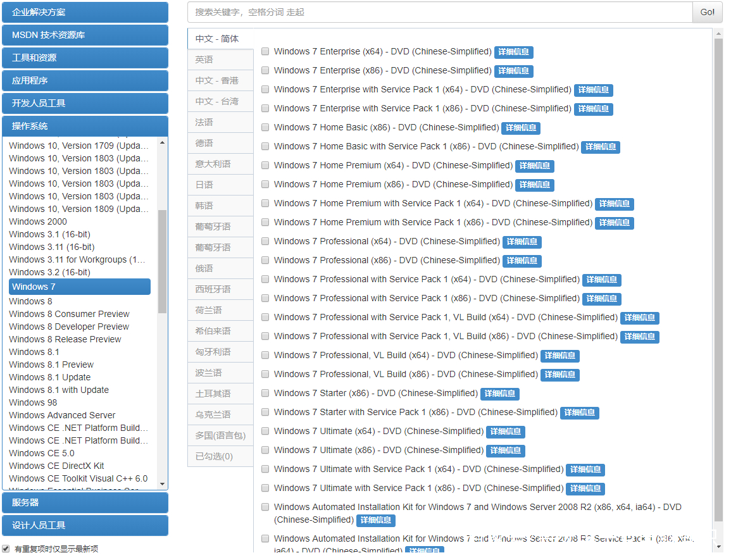
Task: Expand 开发人员工具 sidebar section
Action: tap(85, 104)
